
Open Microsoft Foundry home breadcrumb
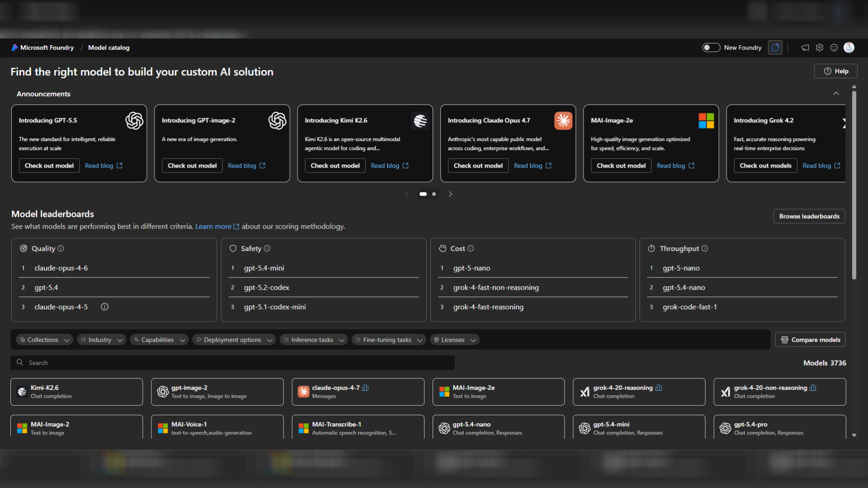[x=47, y=47]
